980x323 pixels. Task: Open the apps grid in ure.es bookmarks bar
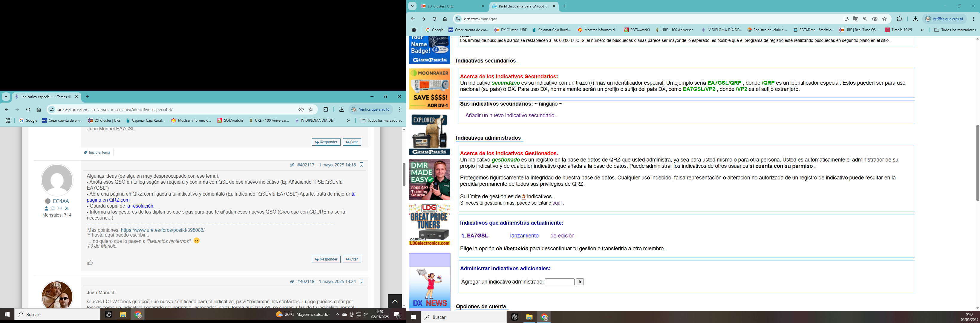[x=7, y=120]
